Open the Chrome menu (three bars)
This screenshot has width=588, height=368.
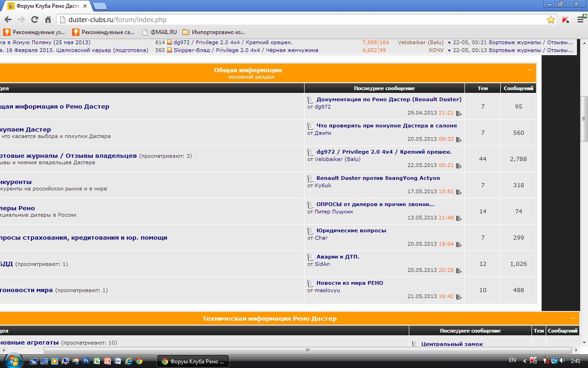click(x=580, y=20)
